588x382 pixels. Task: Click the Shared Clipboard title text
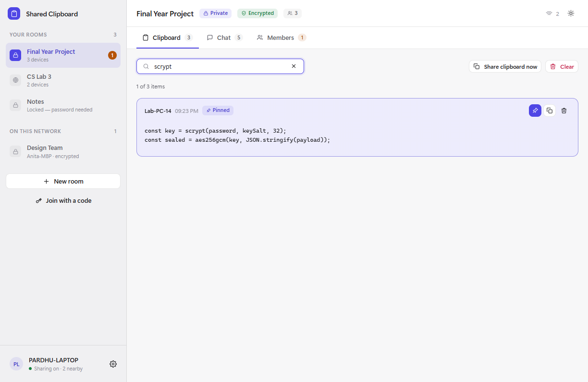[x=52, y=14]
